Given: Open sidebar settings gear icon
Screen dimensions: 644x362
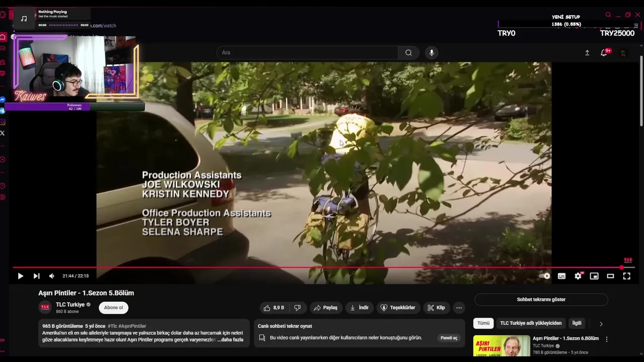Looking at the screenshot, I should [x=3, y=197].
